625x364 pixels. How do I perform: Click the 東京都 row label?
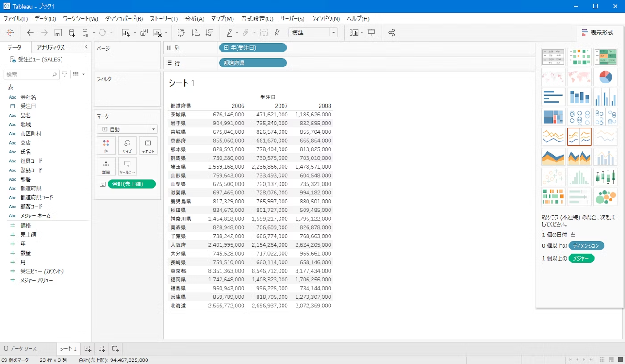coord(178,271)
